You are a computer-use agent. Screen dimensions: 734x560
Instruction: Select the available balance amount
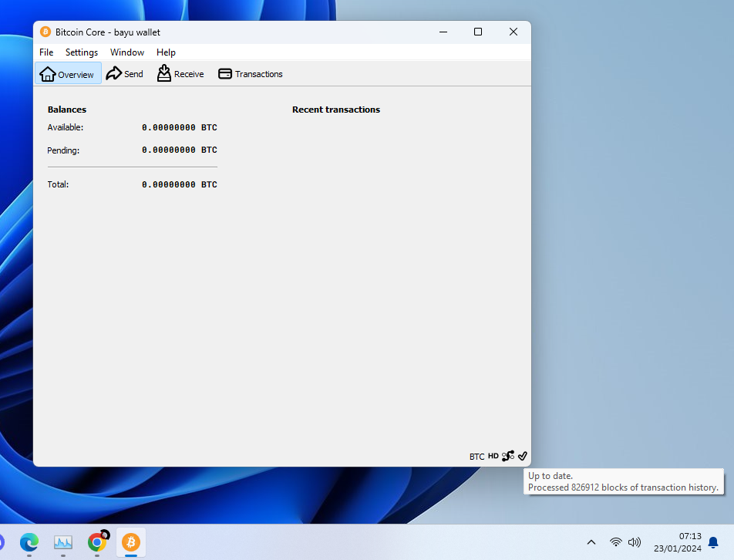coord(180,127)
